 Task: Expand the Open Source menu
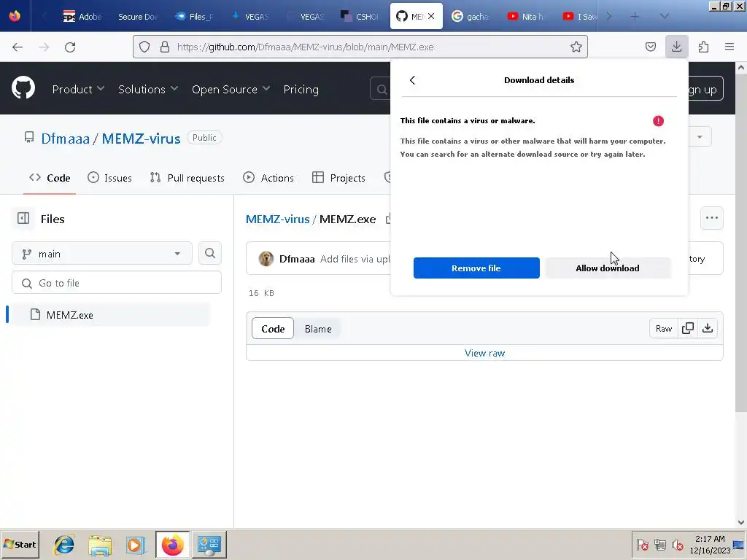(x=231, y=89)
